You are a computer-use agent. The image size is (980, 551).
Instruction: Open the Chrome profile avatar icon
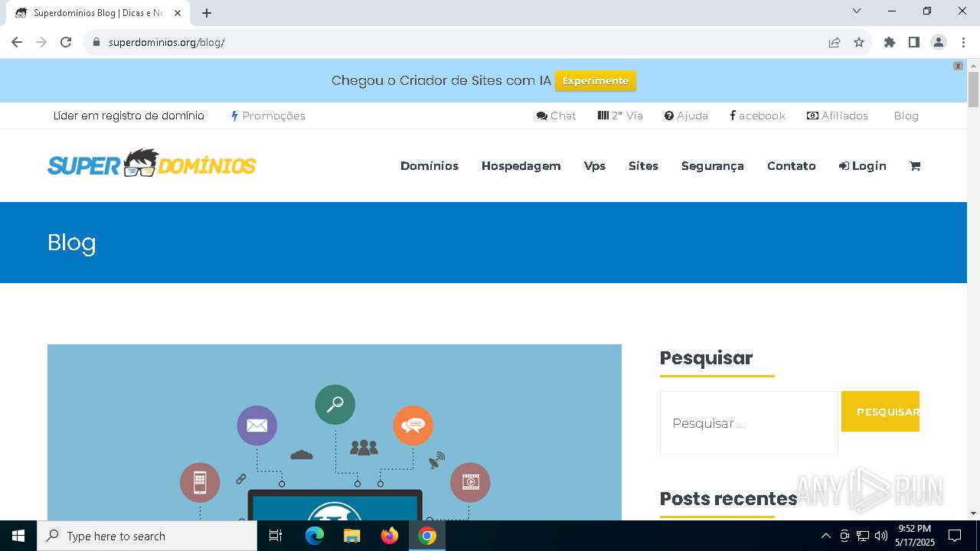939,42
